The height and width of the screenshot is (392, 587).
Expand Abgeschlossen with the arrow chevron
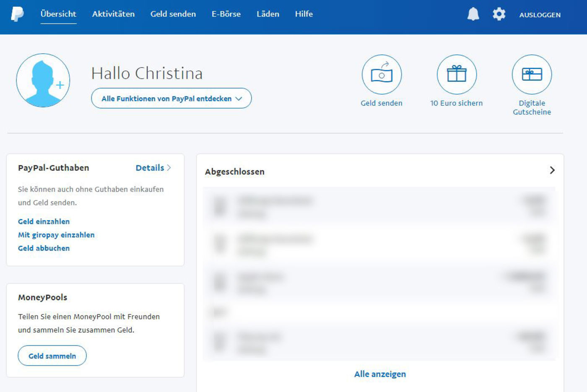[552, 170]
